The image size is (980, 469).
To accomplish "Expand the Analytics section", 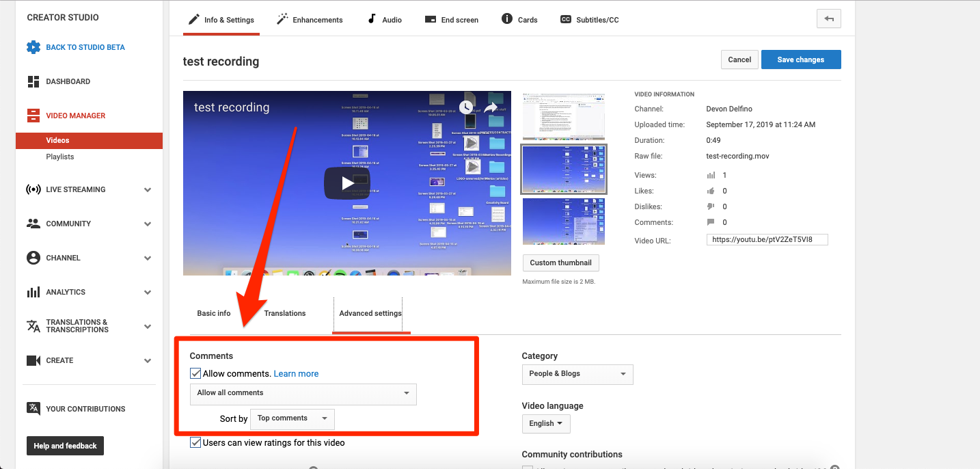I will pos(148,293).
